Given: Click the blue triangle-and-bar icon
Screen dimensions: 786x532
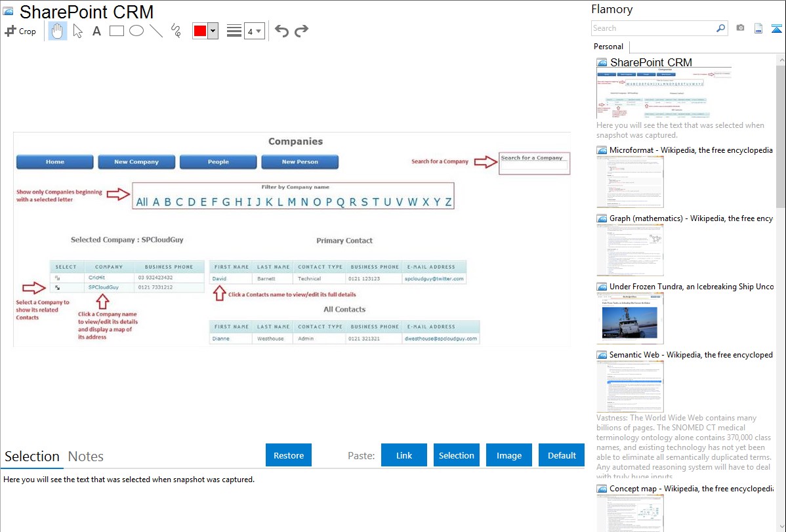Looking at the screenshot, I should [776, 28].
